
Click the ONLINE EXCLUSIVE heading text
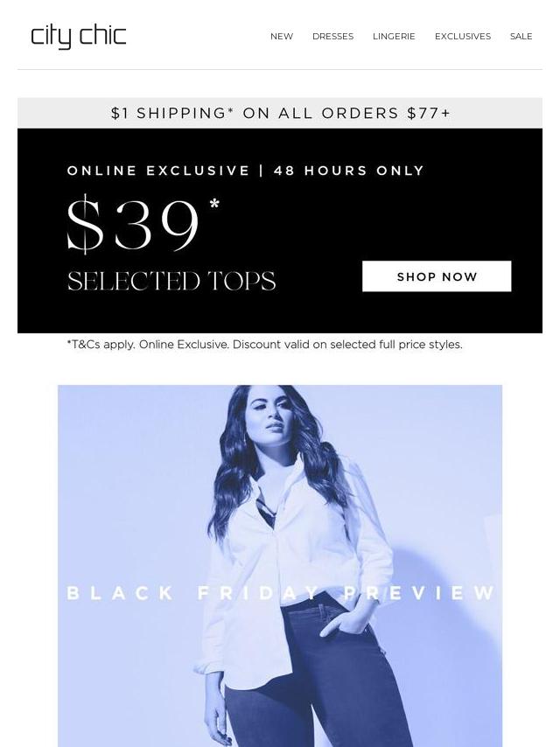158,171
